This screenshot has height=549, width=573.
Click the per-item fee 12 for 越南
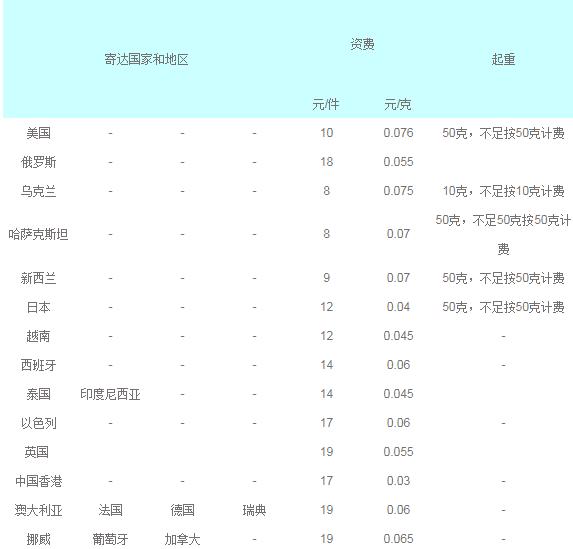326,336
